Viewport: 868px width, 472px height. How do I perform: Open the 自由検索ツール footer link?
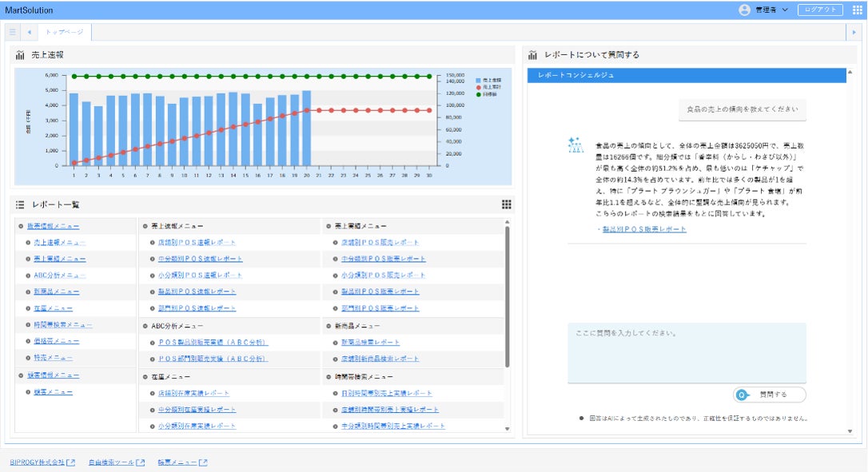(111, 462)
